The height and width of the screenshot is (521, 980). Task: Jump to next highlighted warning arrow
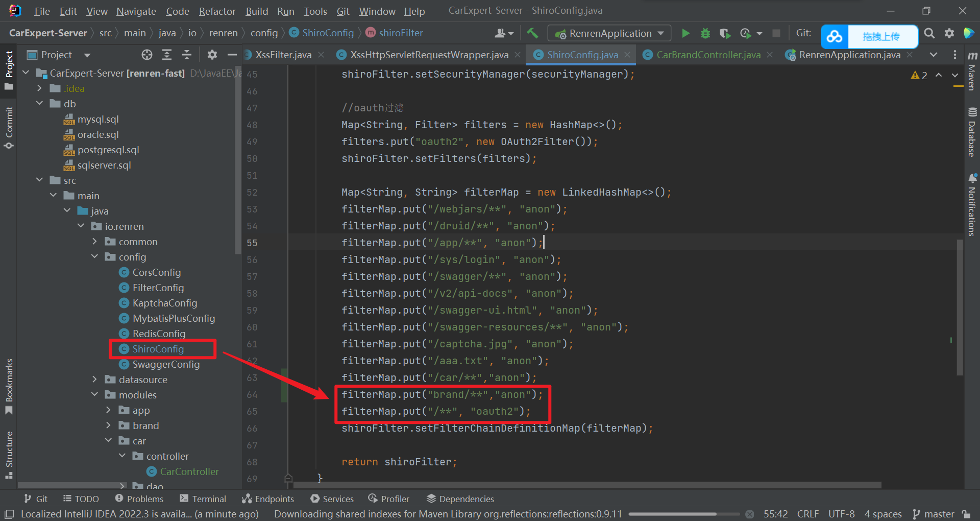955,75
